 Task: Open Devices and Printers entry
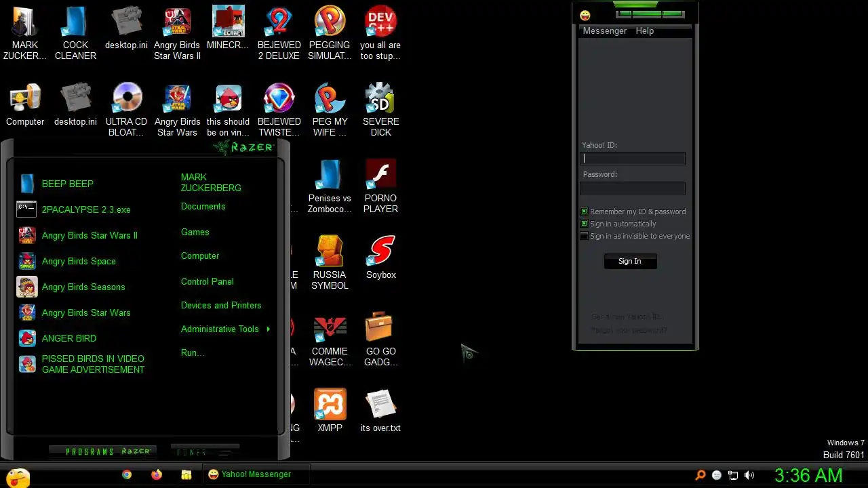point(221,305)
